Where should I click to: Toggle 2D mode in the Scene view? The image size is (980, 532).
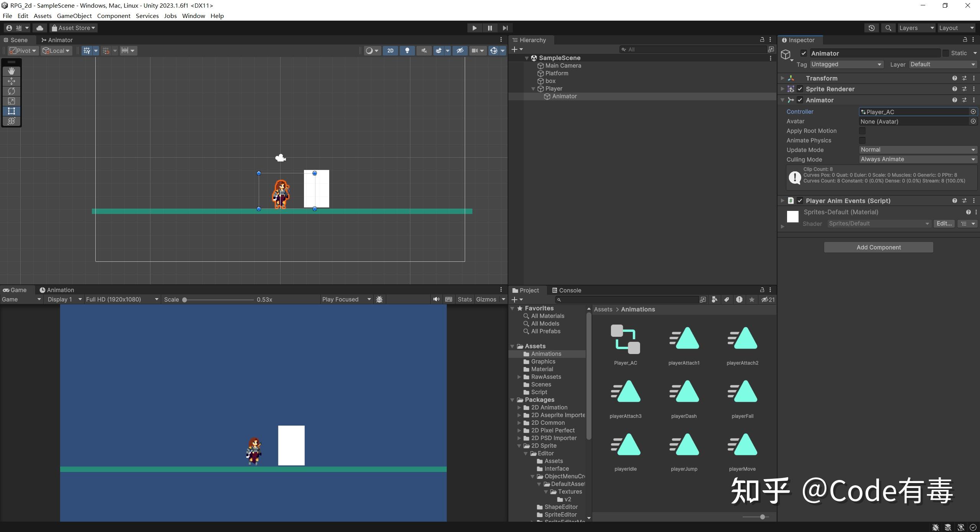coord(390,50)
